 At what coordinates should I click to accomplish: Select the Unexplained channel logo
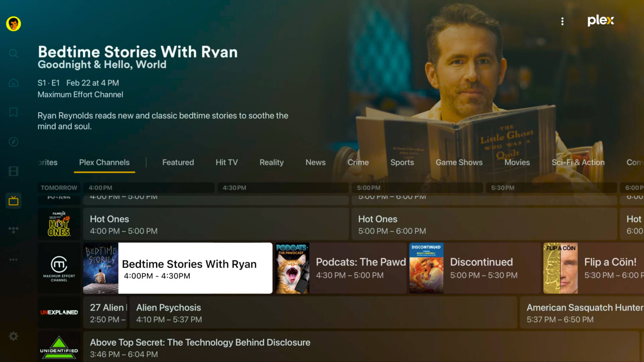[x=59, y=312]
